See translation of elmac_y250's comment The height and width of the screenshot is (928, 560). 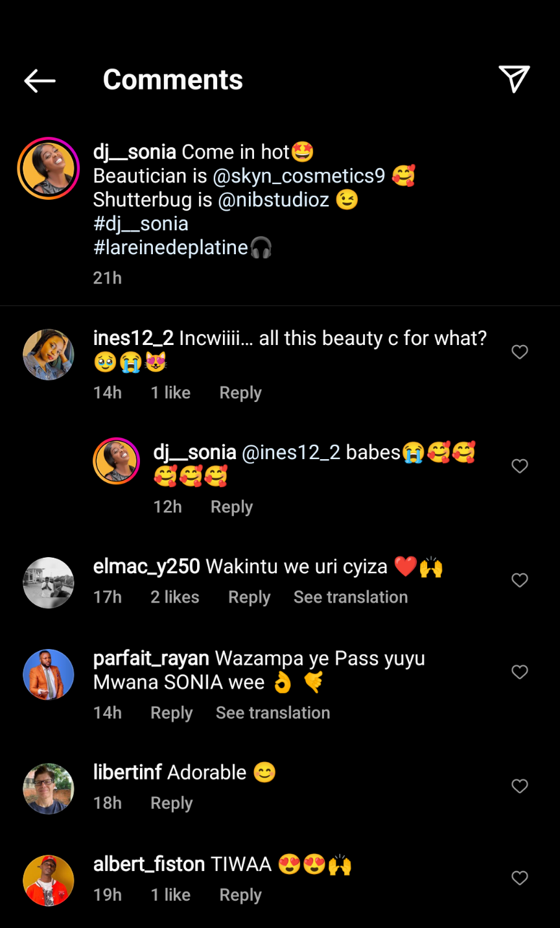[x=351, y=597]
